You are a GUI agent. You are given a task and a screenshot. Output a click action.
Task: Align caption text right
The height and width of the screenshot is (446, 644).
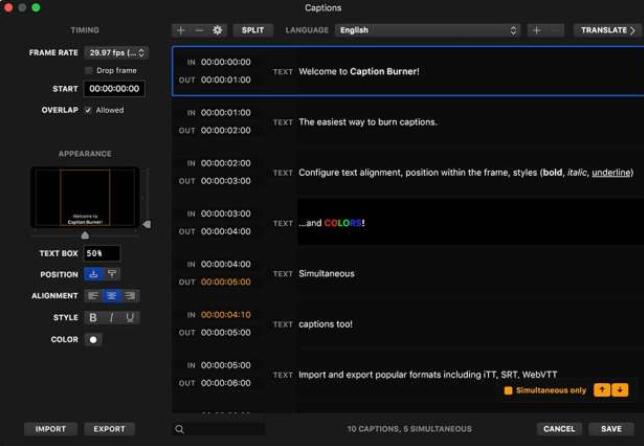click(130, 296)
